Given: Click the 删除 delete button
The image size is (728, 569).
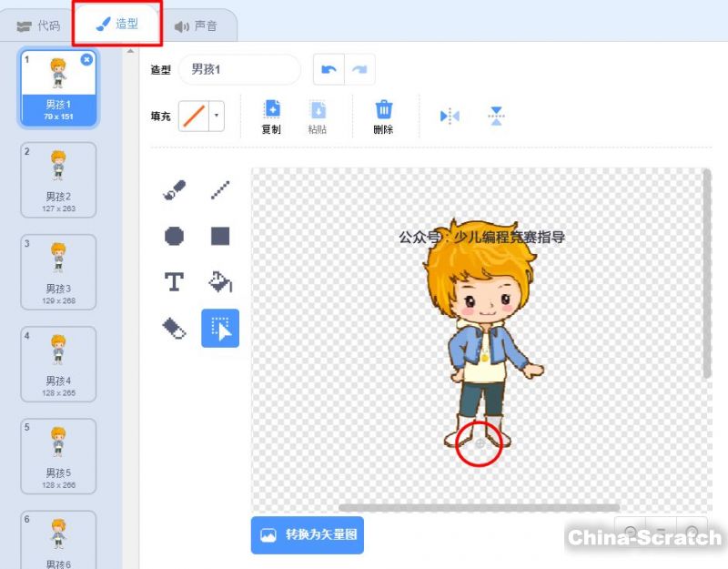Looking at the screenshot, I should click(383, 117).
